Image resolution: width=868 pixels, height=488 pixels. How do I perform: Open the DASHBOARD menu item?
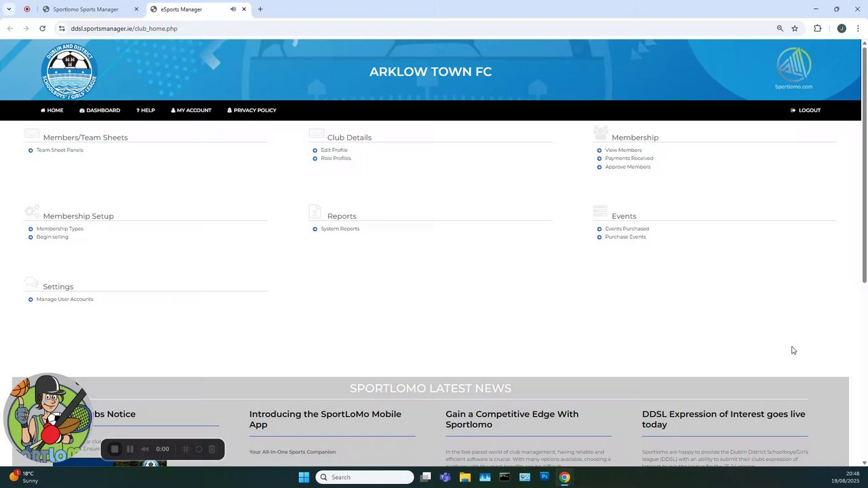(100, 110)
